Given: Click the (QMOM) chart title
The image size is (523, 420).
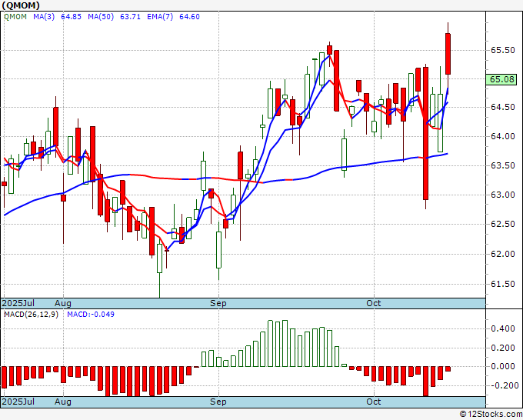Looking at the screenshot, I should coord(21,5).
